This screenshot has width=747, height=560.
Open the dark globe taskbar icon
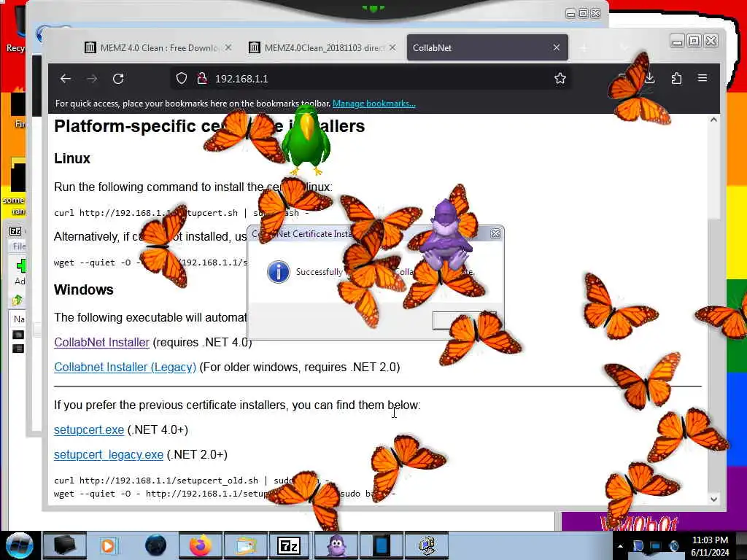pos(155,545)
